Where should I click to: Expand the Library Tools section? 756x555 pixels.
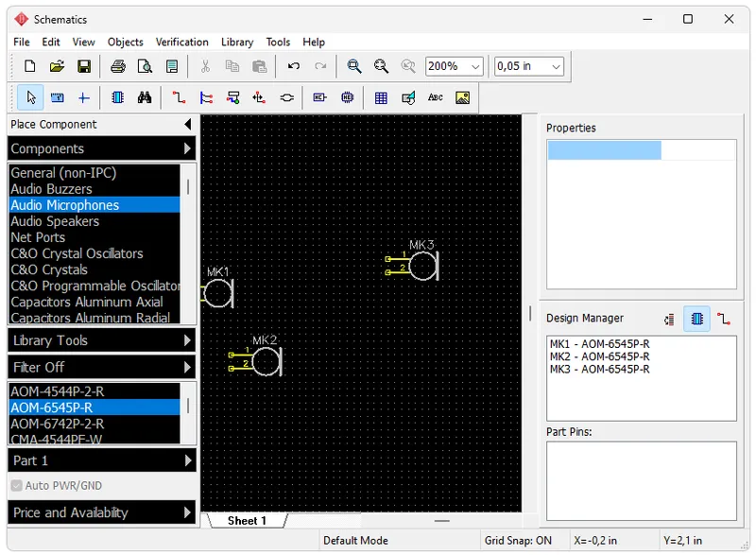click(x=102, y=340)
